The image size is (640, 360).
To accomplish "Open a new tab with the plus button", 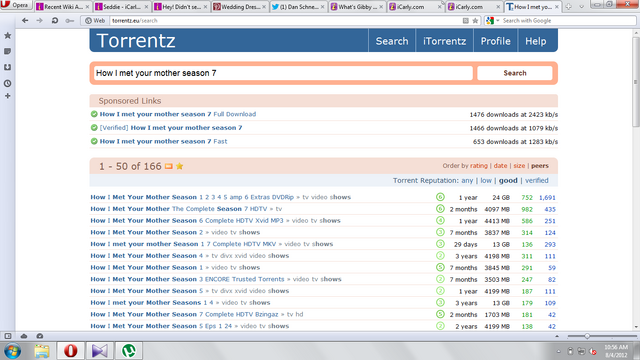I will pyautogui.click(x=568, y=7).
